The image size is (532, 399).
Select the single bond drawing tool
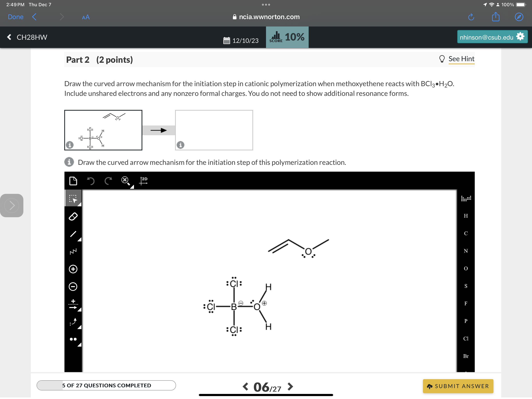click(73, 233)
